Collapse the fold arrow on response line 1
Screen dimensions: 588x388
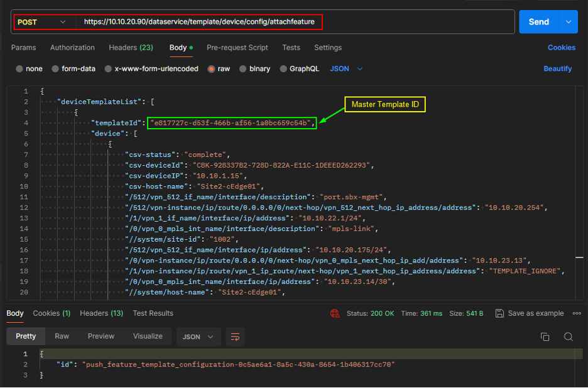coord(33,353)
